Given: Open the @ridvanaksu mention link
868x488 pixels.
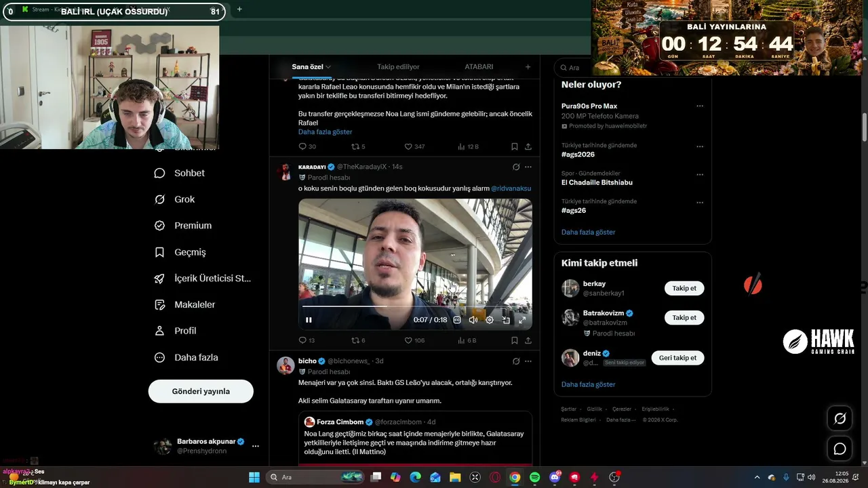Looking at the screenshot, I should click(511, 188).
